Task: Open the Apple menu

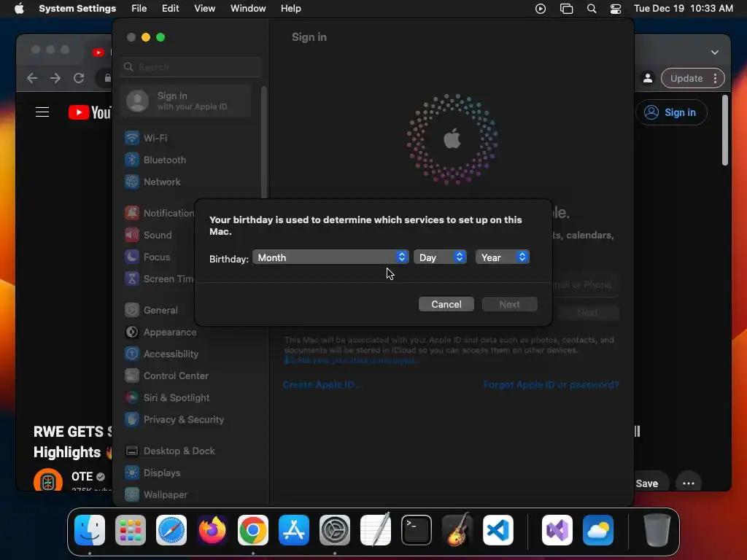Action: (x=19, y=9)
